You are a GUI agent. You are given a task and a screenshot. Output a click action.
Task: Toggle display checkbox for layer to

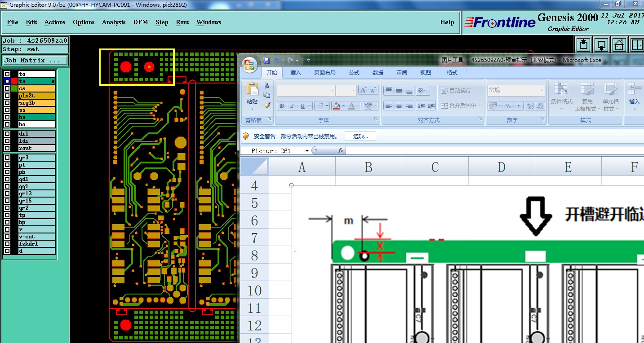pos(7,74)
